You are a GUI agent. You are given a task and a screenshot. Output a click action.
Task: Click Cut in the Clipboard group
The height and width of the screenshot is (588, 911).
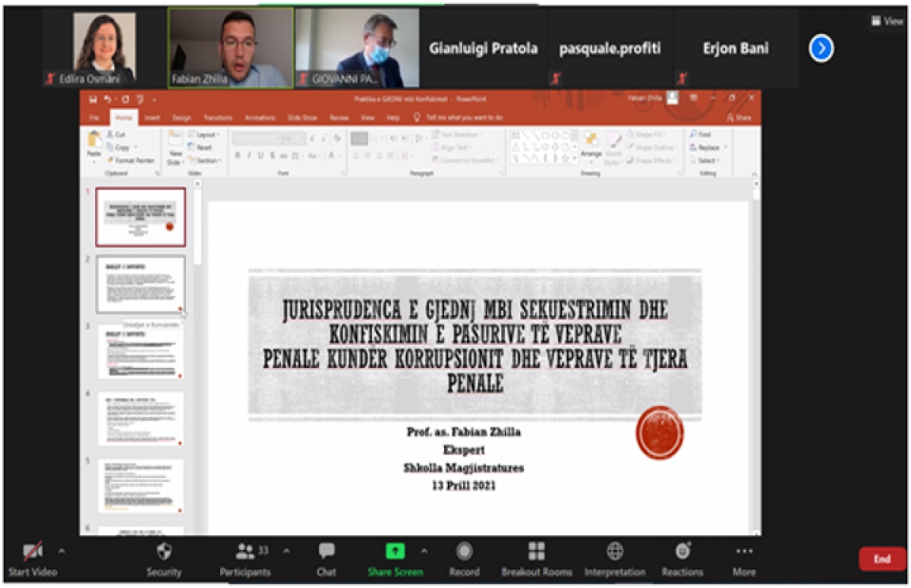click(116, 134)
